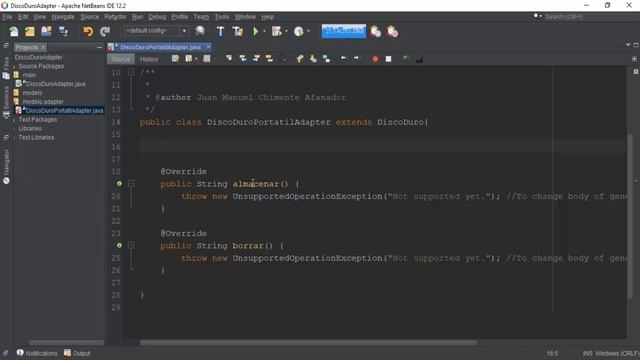640x360 pixels.
Task: Click the Debug Project toolbar icon
Action: coord(276,31)
